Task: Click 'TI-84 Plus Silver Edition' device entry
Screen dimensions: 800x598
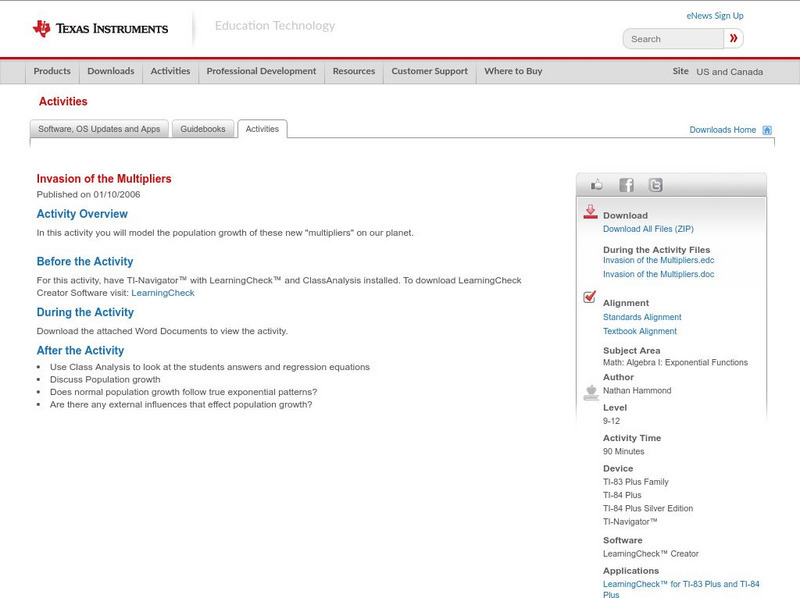Action: (x=648, y=508)
